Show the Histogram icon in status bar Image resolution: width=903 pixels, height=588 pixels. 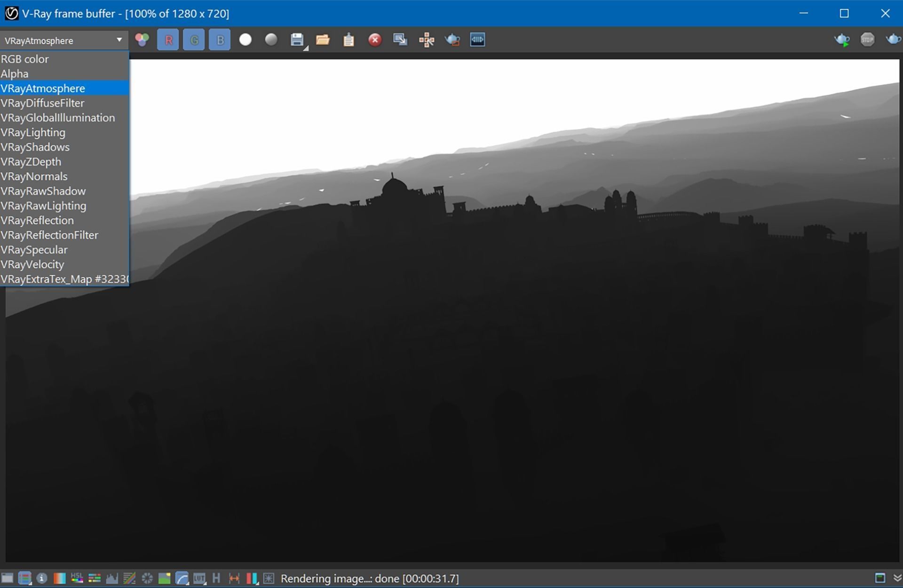tap(112, 578)
